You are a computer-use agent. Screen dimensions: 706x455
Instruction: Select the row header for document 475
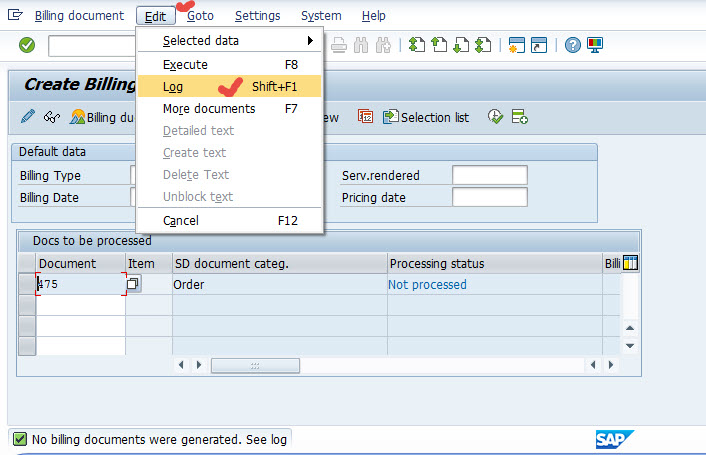27,284
